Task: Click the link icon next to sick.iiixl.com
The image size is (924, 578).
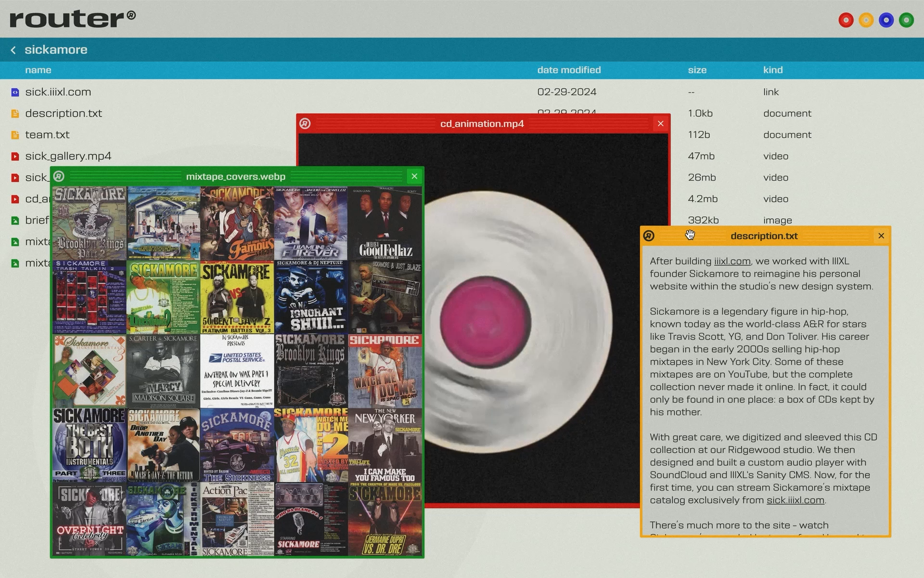Action: 15,92
